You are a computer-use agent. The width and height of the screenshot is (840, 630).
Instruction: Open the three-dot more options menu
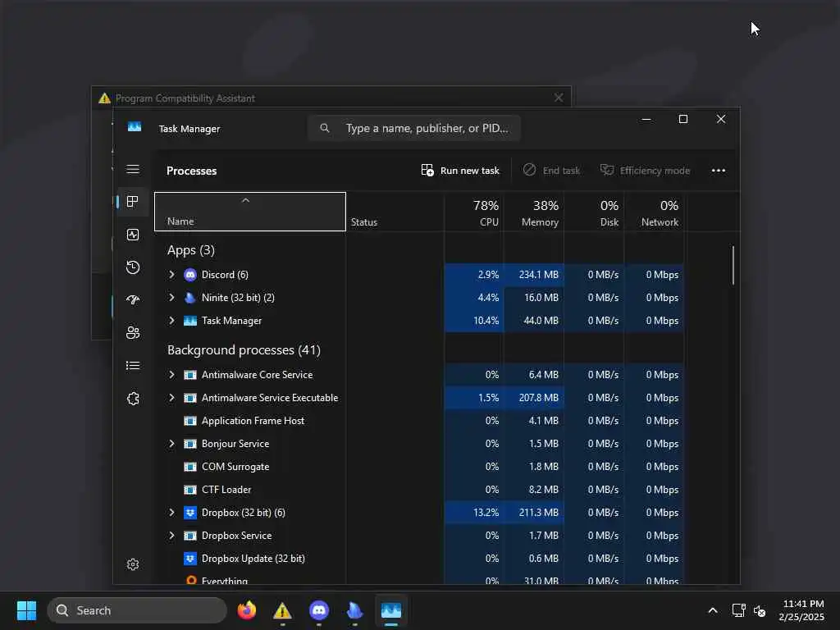[x=718, y=171]
